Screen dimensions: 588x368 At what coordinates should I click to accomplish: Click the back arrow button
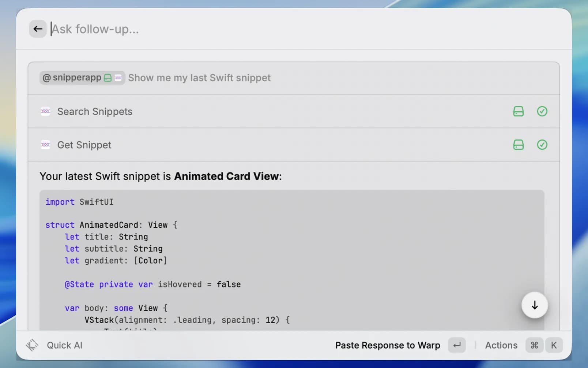pos(38,29)
